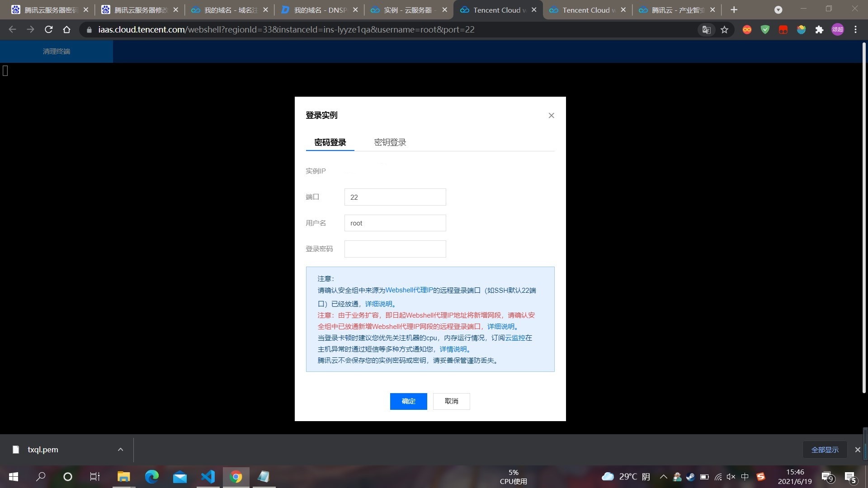Click the green shield extension icon
868x488 pixels.
[x=765, y=30]
